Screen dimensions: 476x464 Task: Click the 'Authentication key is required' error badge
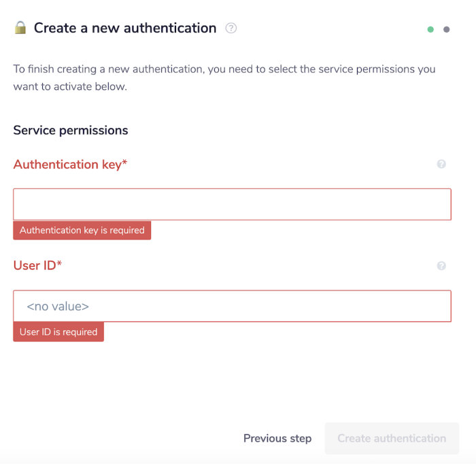(82, 231)
